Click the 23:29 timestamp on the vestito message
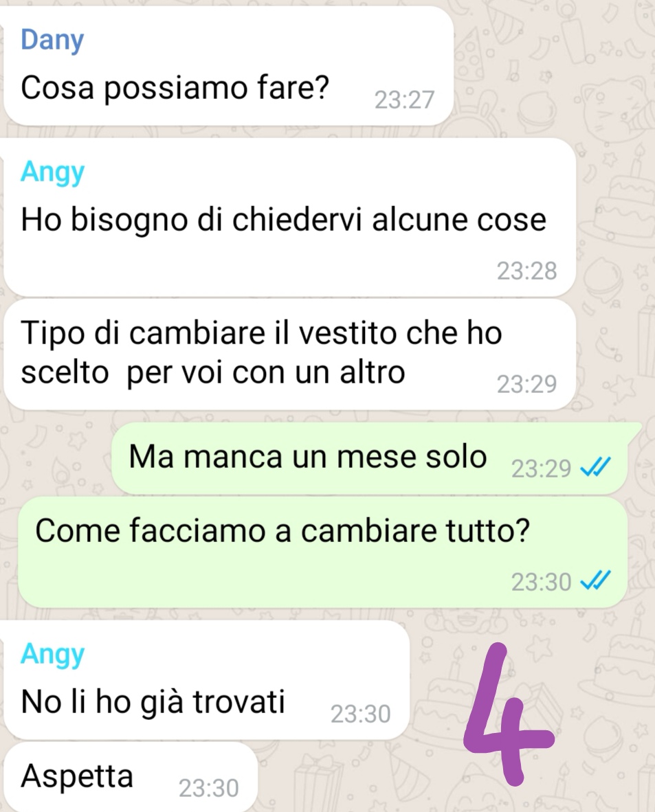655x812 pixels. 526,384
